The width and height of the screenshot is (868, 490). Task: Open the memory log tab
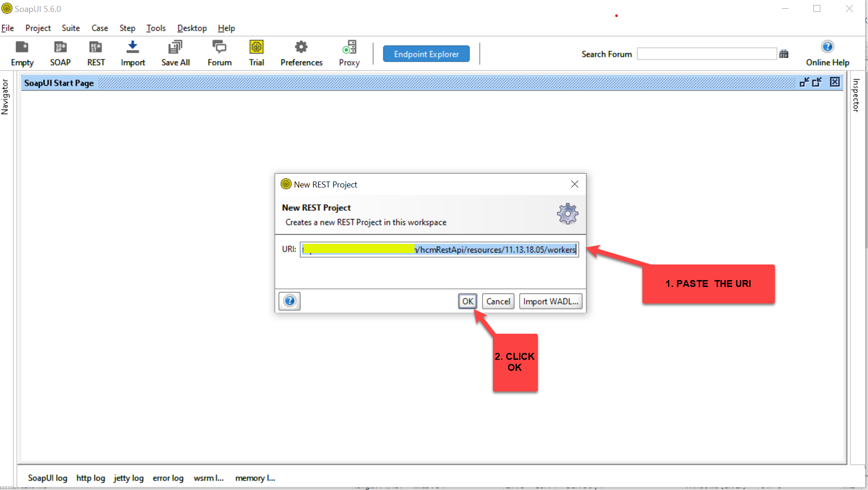pyautogui.click(x=255, y=478)
